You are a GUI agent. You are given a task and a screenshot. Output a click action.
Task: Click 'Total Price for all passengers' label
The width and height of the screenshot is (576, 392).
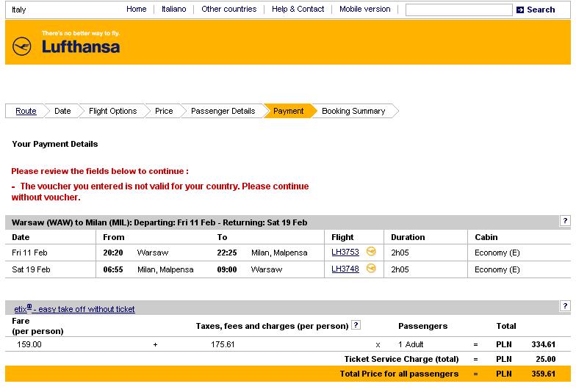399,374
